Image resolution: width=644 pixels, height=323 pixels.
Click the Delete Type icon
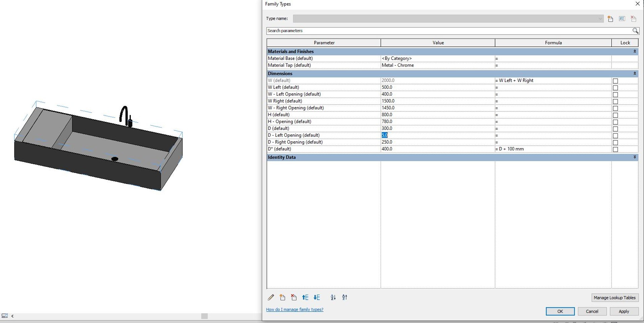pos(633,19)
